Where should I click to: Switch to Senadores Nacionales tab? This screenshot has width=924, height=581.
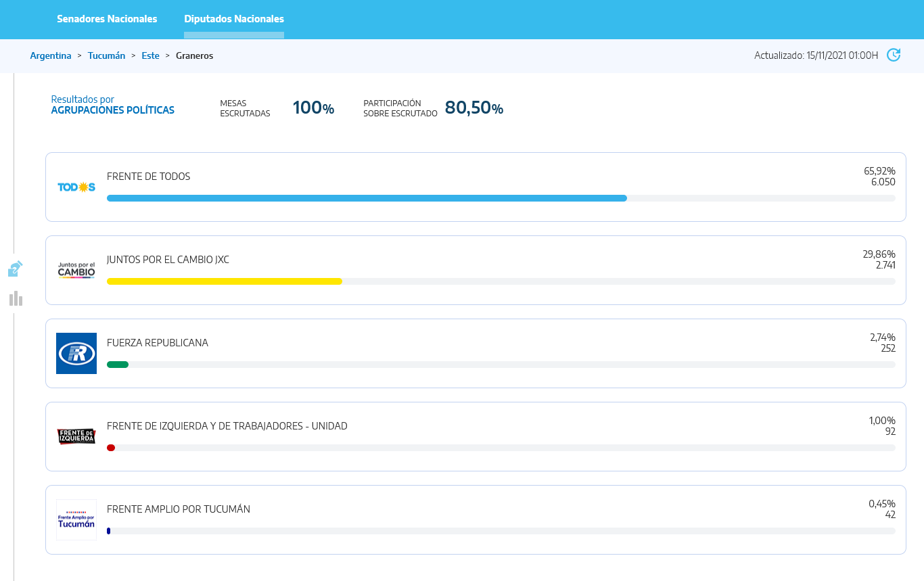pos(107,19)
